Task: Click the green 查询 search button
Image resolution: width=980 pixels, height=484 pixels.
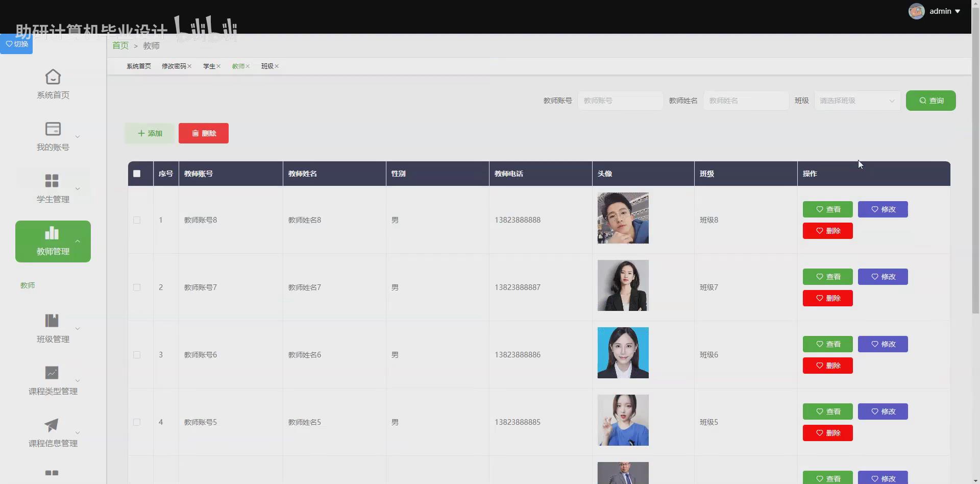Action: pyautogui.click(x=931, y=101)
